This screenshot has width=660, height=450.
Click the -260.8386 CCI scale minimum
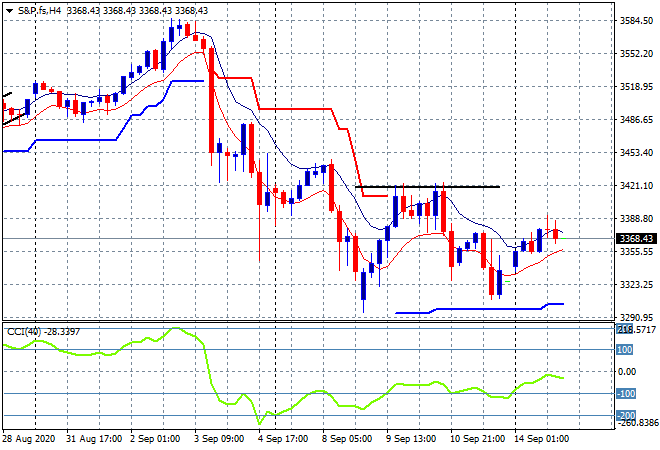click(637, 422)
